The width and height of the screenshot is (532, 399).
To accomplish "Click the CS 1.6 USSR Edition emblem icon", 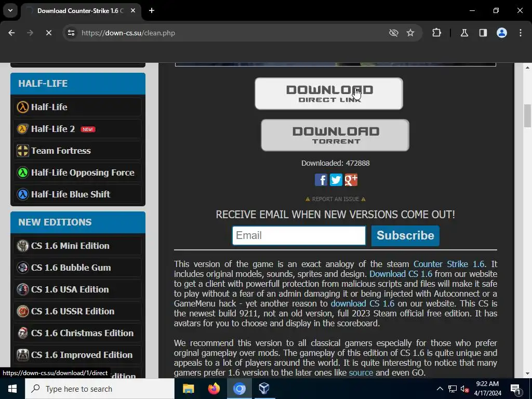I will coord(23,311).
